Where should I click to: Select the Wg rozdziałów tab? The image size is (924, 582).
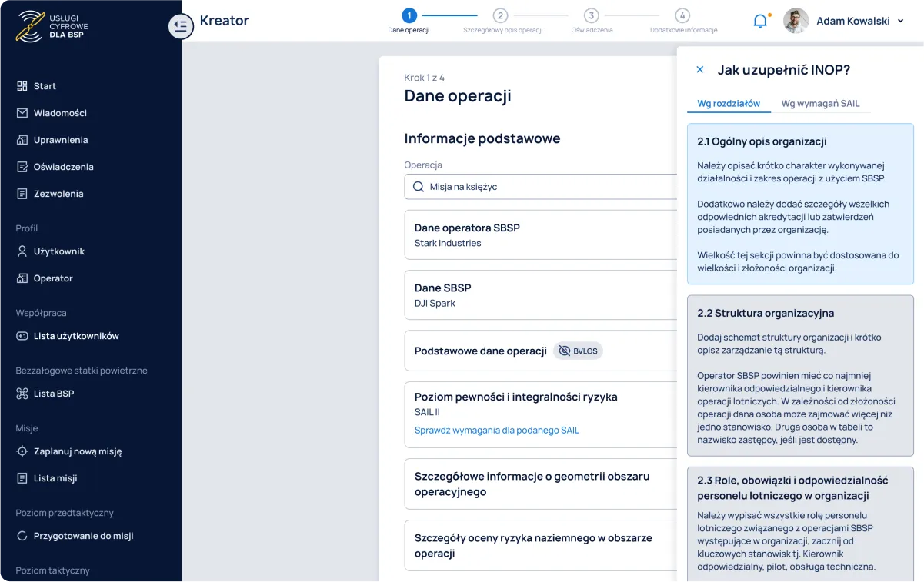729,104
